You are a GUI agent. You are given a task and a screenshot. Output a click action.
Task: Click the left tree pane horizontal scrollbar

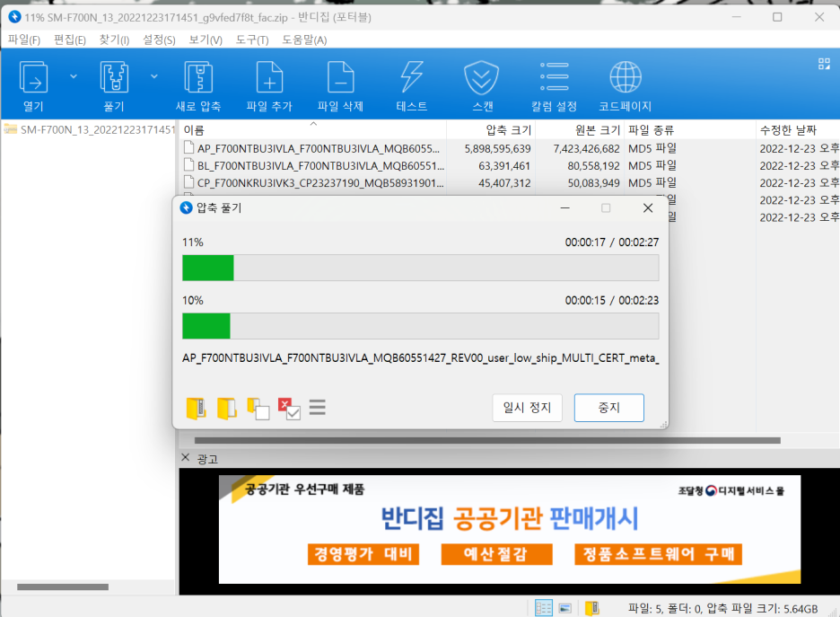click(x=63, y=586)
